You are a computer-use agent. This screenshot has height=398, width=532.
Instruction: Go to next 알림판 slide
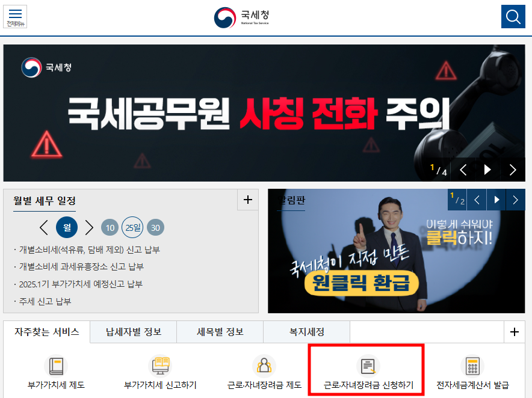tap(515, 200)
